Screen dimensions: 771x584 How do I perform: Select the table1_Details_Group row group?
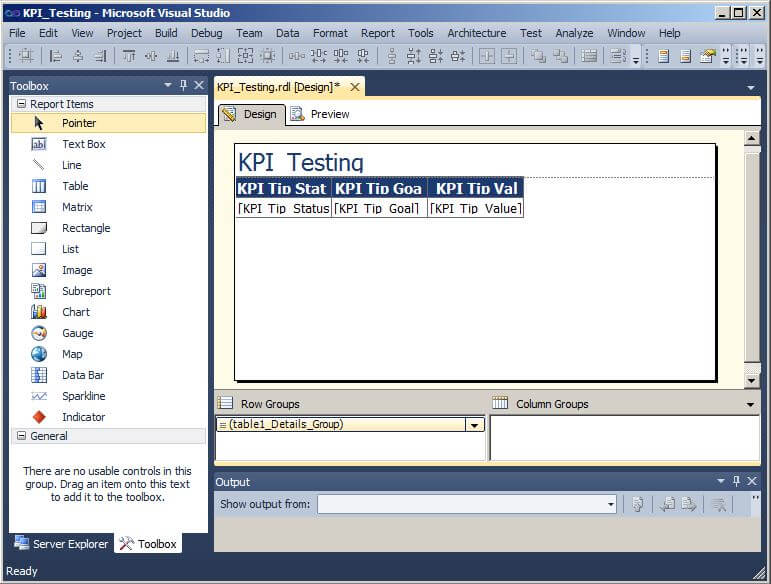point(341,425)
